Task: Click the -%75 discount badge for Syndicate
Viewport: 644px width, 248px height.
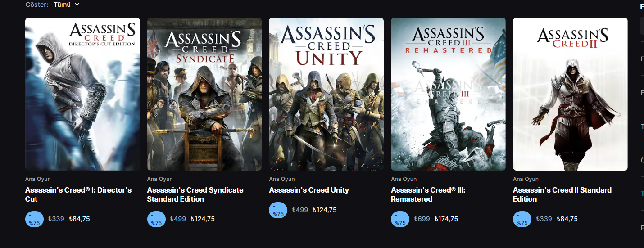Action: pos(156,219)
